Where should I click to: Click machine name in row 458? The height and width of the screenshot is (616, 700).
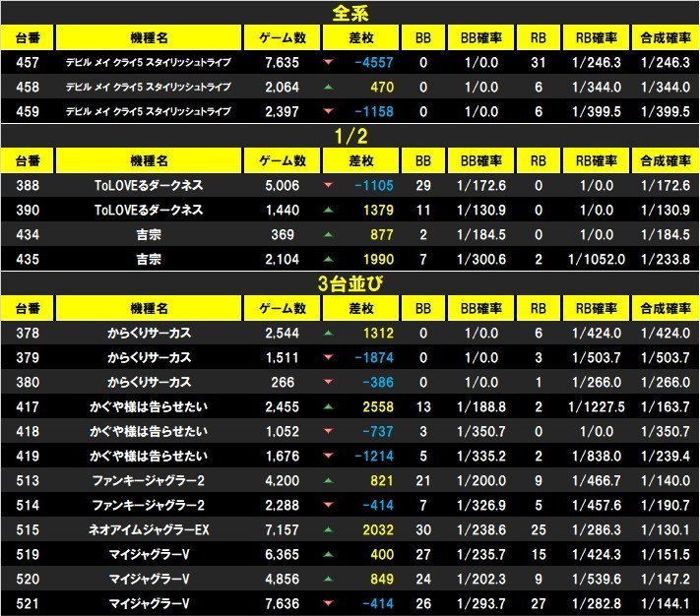coord(149,87)
